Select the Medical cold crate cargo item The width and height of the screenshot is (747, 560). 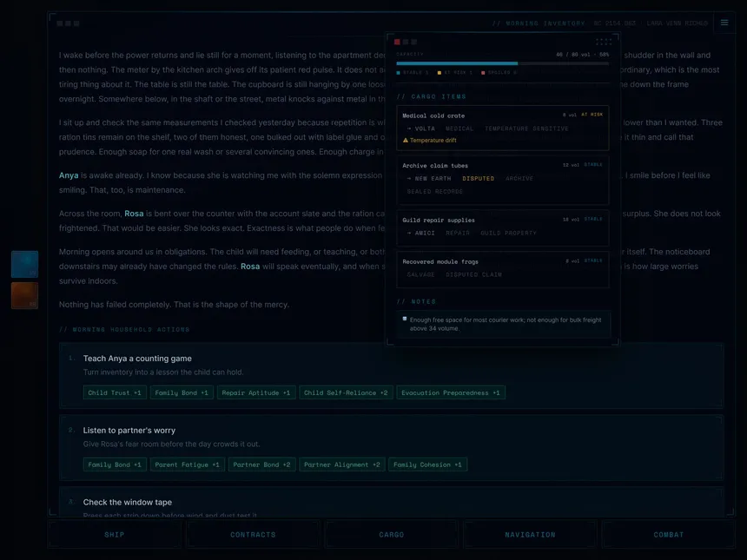pos(503,128)
